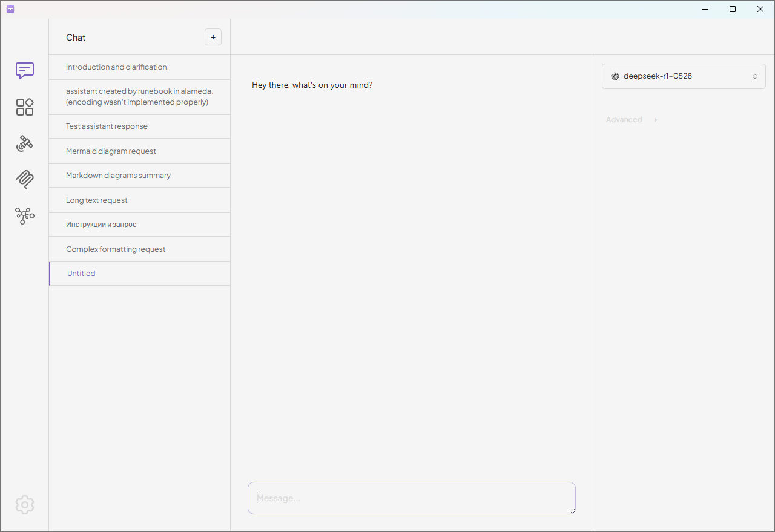
Task: Open settings via the gear icon
Action: click(25, 505)
